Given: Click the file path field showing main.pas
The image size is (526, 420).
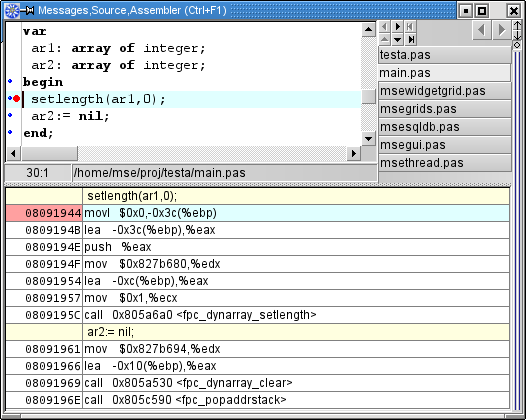Looking at the screenshot, I should 225,173.
